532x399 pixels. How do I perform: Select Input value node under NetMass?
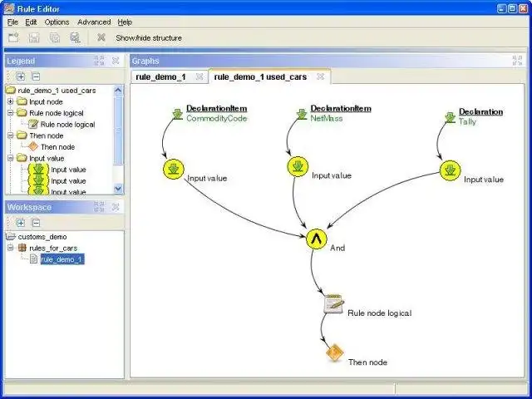pos(298,166)
